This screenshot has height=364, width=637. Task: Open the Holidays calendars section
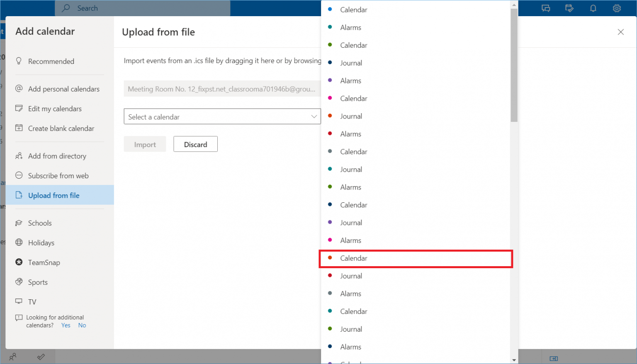point(40,243)
